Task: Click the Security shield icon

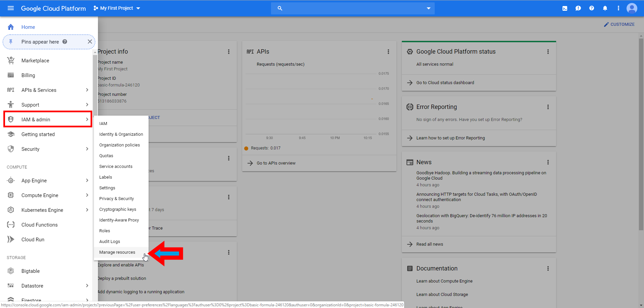Action: coord(11,149)
